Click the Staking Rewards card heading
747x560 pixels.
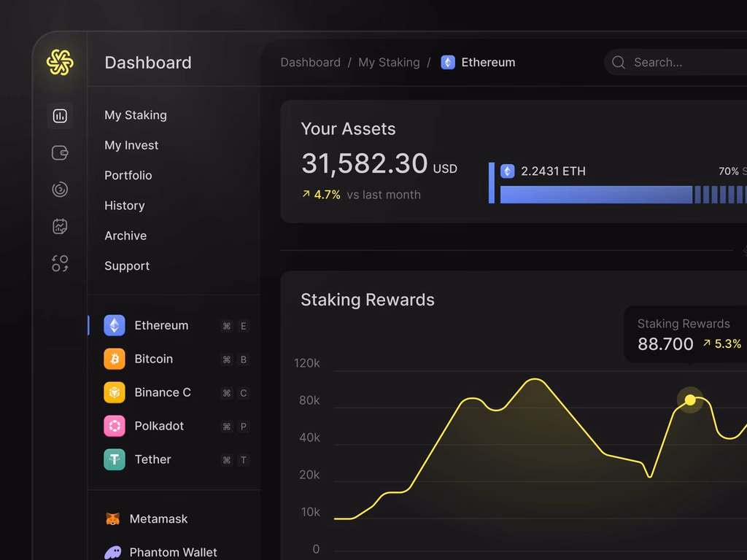coord(368,300)
